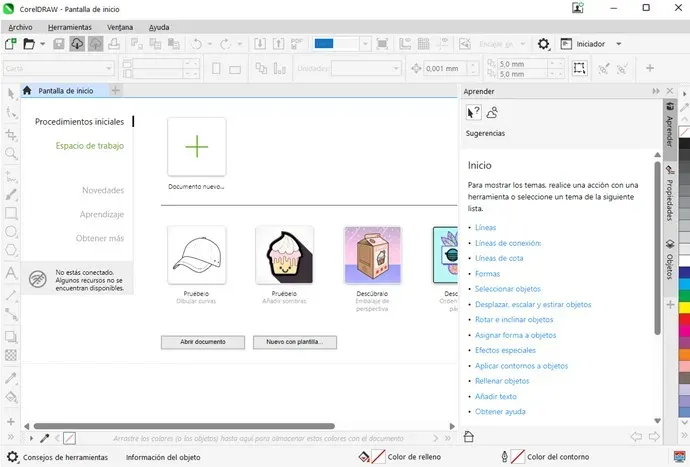Open dropdown arrow next to Open folder

click(42, 44)
